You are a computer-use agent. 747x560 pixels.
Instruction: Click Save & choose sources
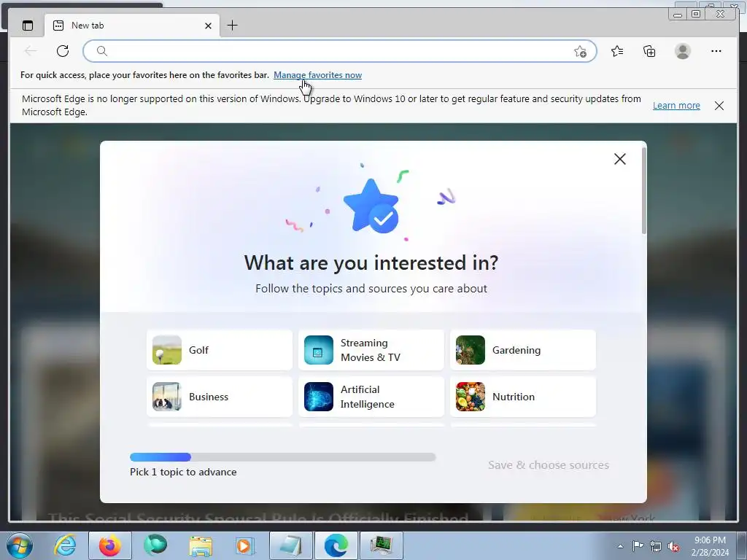pyautogui.click(x=549, y=464)
